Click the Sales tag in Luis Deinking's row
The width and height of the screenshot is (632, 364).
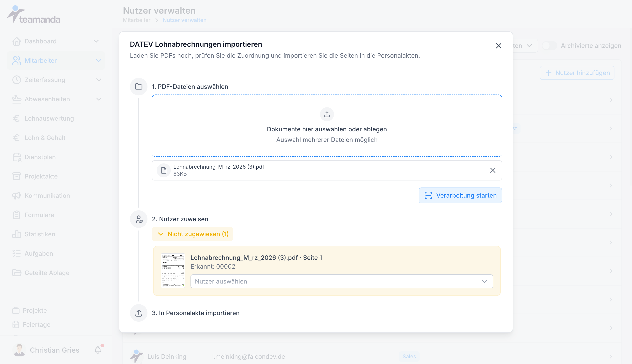click(x=409, y=357)
